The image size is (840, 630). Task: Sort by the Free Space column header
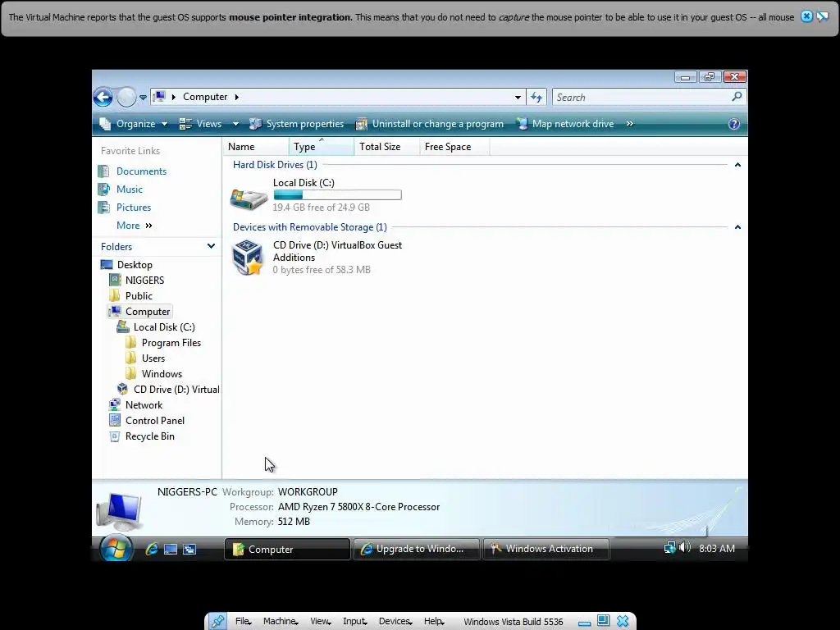454,147
